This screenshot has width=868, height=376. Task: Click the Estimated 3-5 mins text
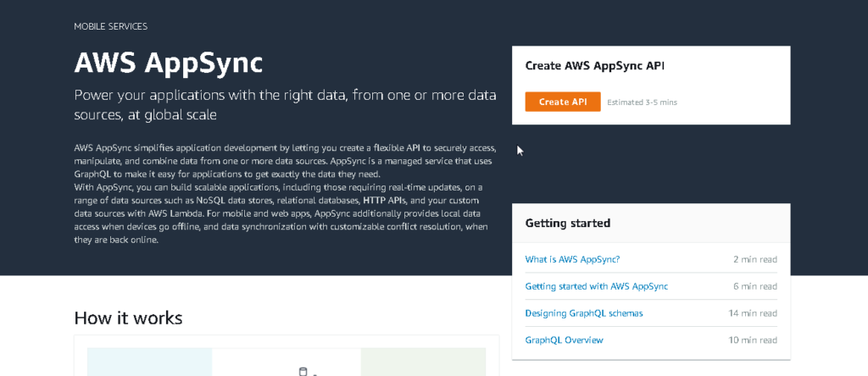point(642,102)
